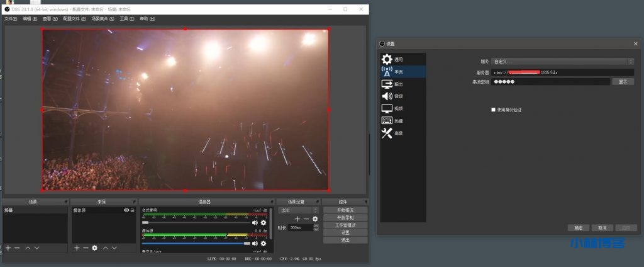This screenshot has width=644, height=267.
Task: Open the Tools (工具) menu
Action: click(127, 19)
